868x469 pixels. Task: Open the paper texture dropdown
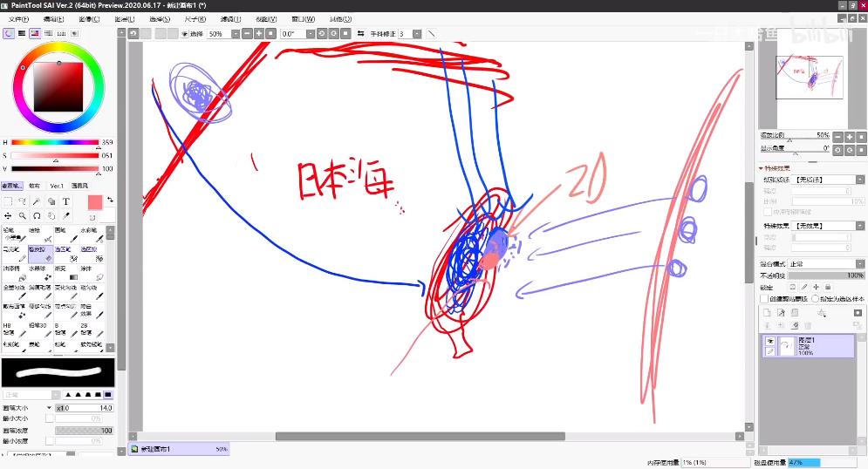(x=859, y=180)
